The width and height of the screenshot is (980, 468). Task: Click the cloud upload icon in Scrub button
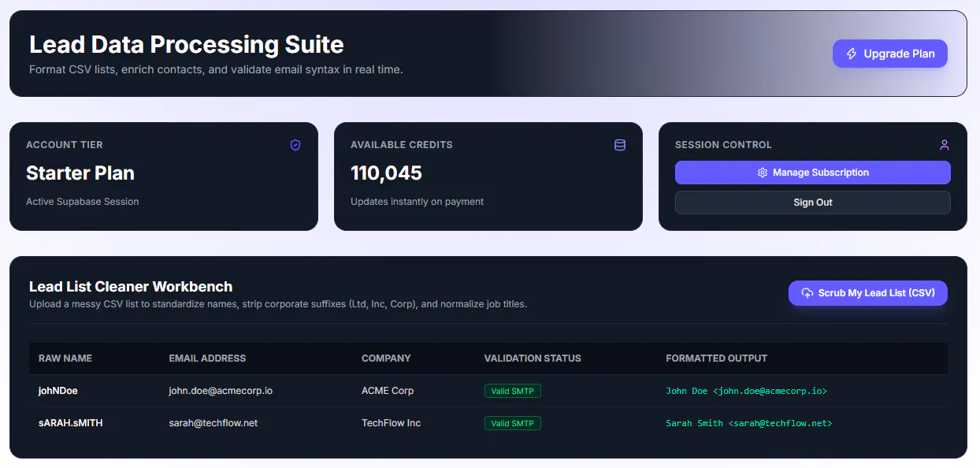click(x=807, y=293)
